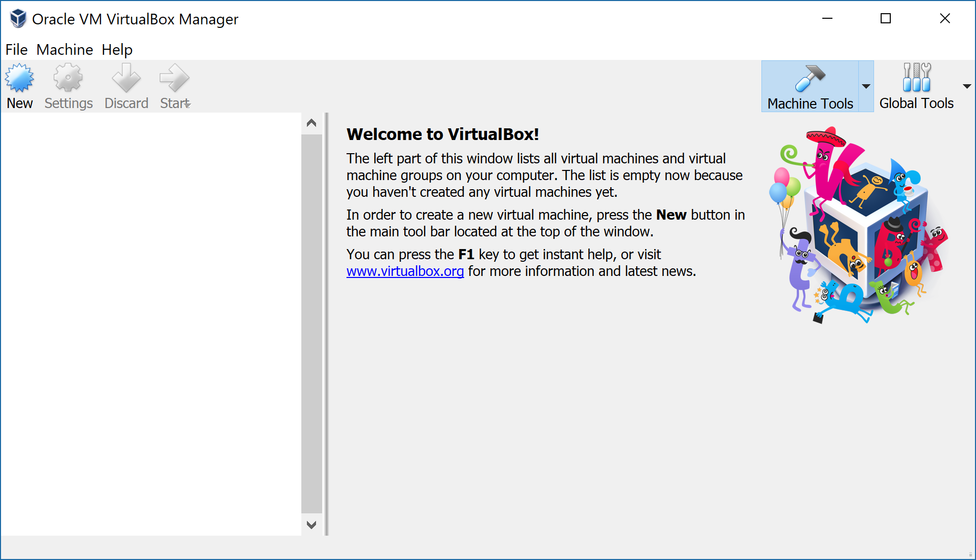Viewport: 976px width, 560px height.
Task: Open the Help menu
Action: (x=117, y=50)
